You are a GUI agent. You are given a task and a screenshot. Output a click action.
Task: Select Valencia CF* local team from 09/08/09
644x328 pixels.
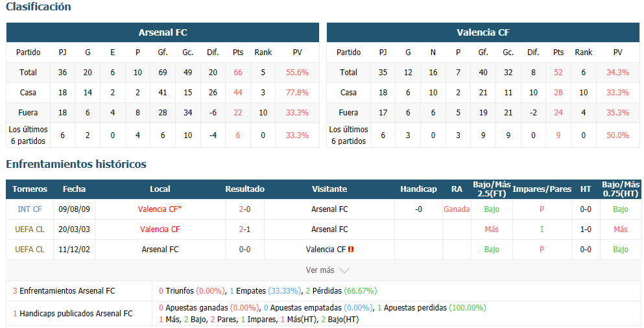[160, 209]
